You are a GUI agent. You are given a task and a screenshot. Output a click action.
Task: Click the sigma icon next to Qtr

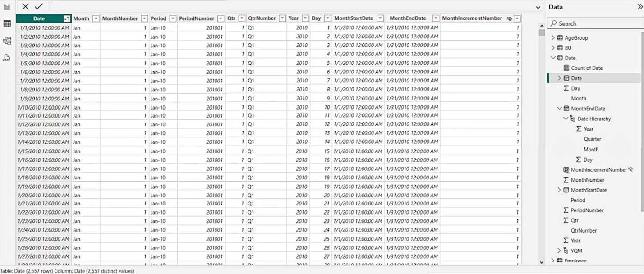pyautogui.click(x=566, y=220)
